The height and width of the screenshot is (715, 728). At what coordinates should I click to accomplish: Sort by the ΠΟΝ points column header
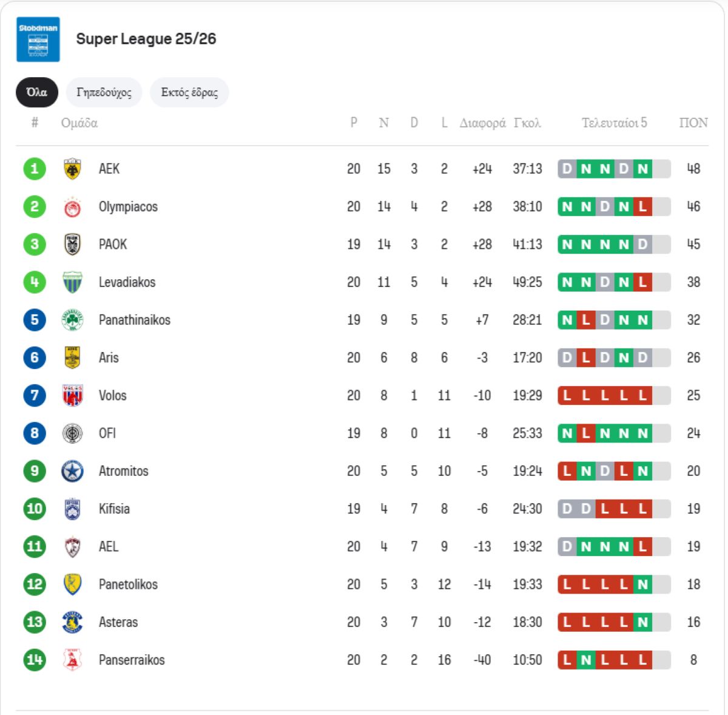tap(693, 123)
